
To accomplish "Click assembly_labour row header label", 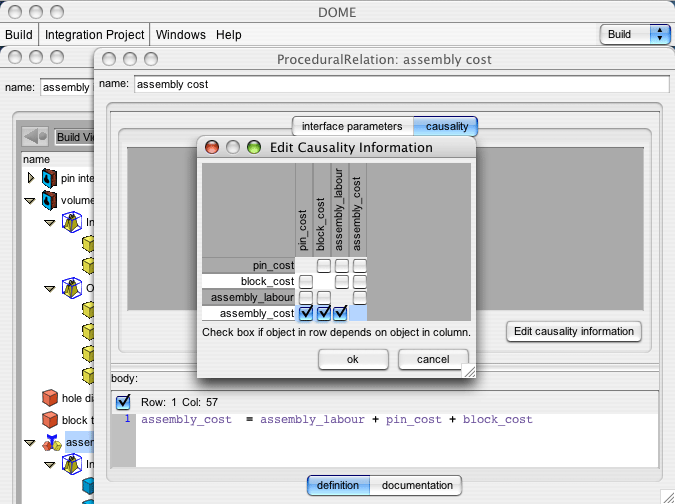I will 248,297.
